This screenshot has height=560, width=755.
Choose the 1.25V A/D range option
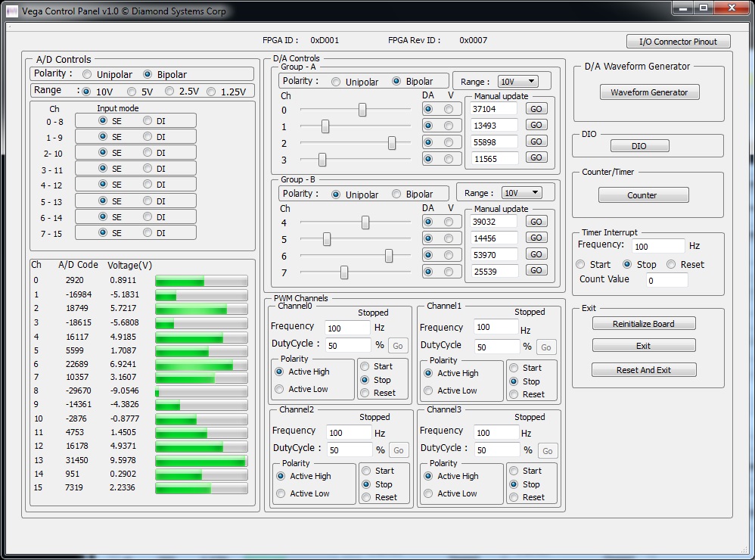tap(211, 92)
